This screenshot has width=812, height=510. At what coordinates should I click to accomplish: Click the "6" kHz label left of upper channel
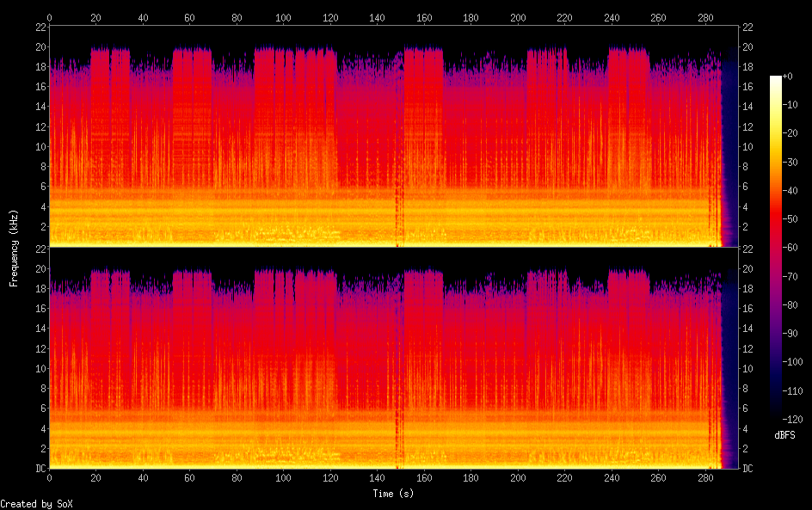(41, 187)
